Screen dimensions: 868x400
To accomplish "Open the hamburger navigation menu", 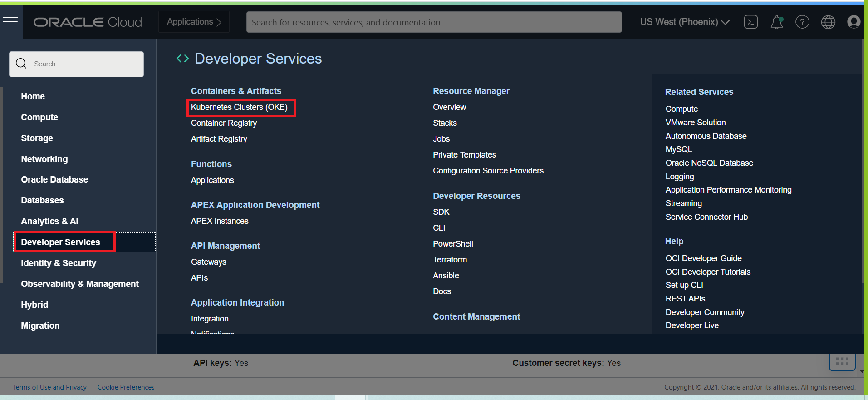I will [x=10, y=22].
